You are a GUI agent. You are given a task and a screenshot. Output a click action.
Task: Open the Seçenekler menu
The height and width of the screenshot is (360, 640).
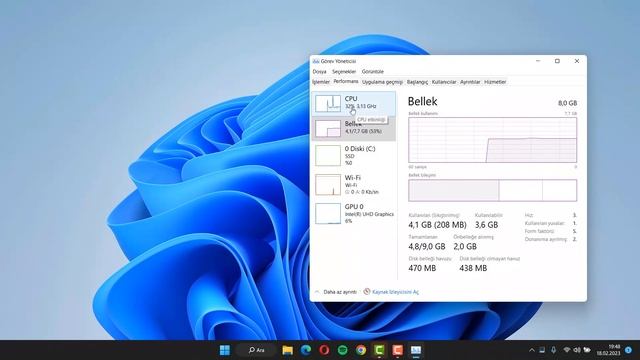344,71
